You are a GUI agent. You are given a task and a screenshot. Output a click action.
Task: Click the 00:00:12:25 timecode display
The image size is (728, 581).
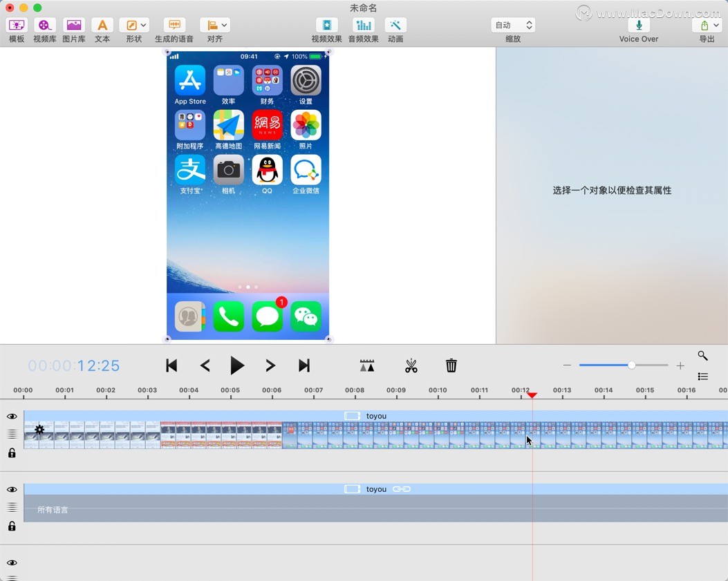tap(74, 365)
